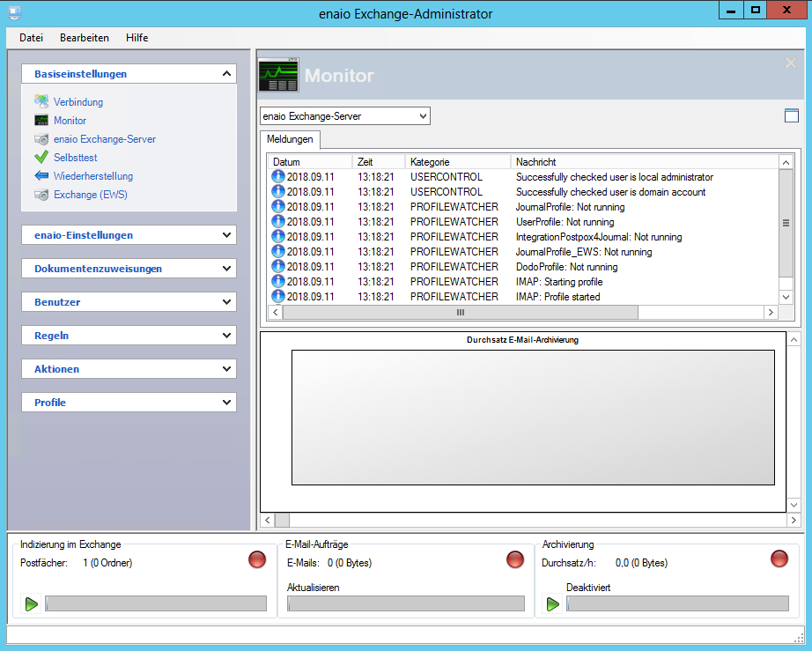Screen dimensions: 812x651
Task: Click info icon of 'domain account' message
Action: [278, 192]
